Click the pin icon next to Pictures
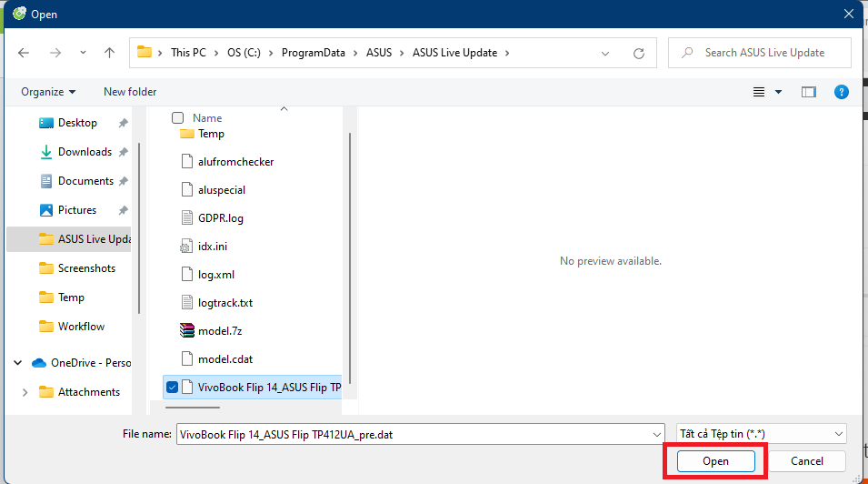This screenshot has height=484, width=868. click(123, 210)
